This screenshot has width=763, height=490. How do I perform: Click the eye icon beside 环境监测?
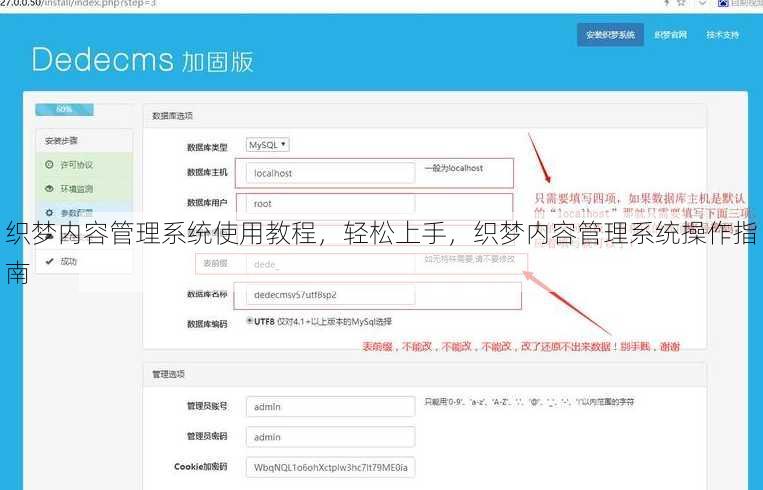(49, 189)
